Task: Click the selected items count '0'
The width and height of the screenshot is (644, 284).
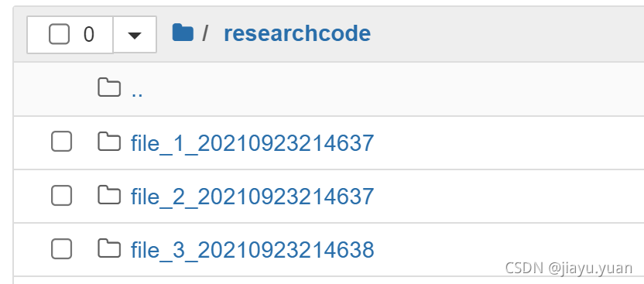Action: pos(89,34)
